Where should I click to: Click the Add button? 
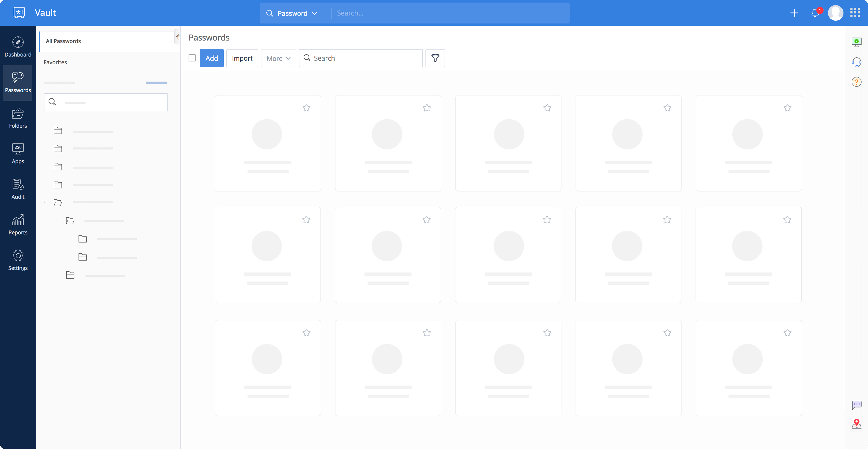212,58
